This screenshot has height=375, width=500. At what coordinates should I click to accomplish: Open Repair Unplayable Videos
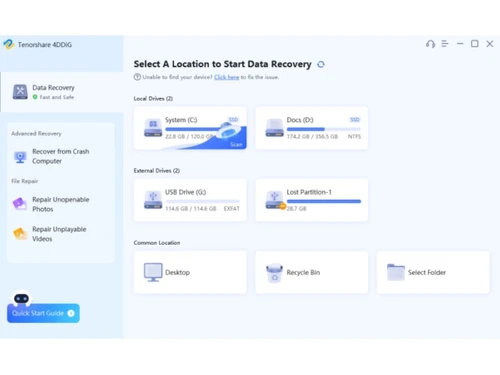pos(61,234)
